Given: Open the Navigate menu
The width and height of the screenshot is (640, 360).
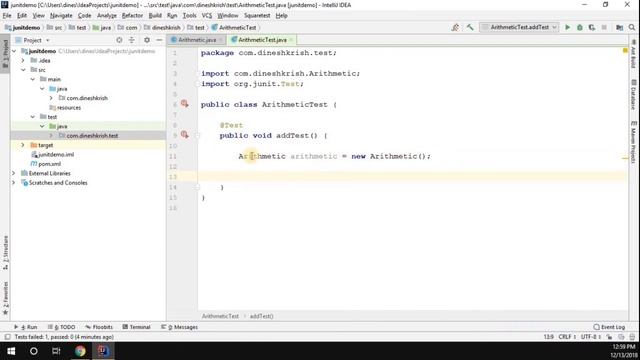Looking at the screenshot, I should click(61, 16).
